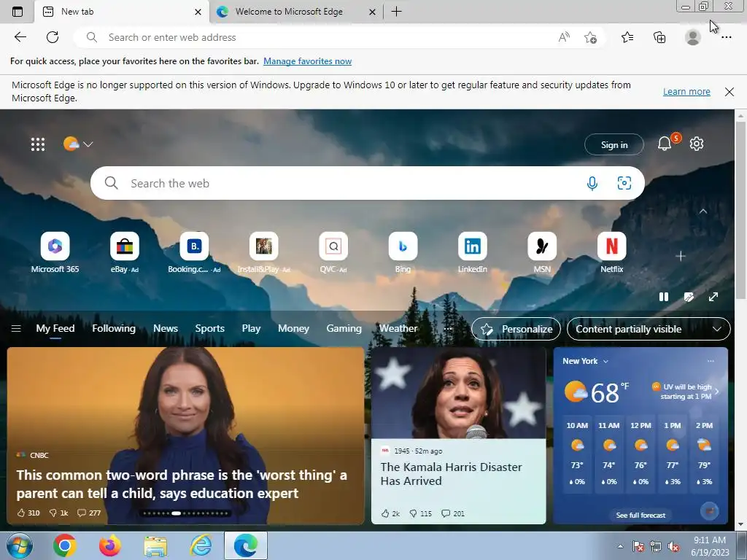Open the feed hamburger menu
747x560 pixels.
[x=16, y=329]
